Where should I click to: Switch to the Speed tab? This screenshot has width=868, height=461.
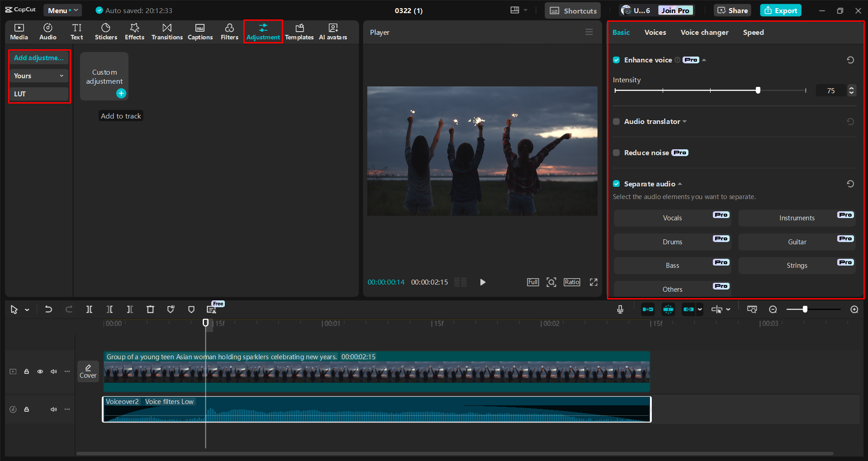753,33
